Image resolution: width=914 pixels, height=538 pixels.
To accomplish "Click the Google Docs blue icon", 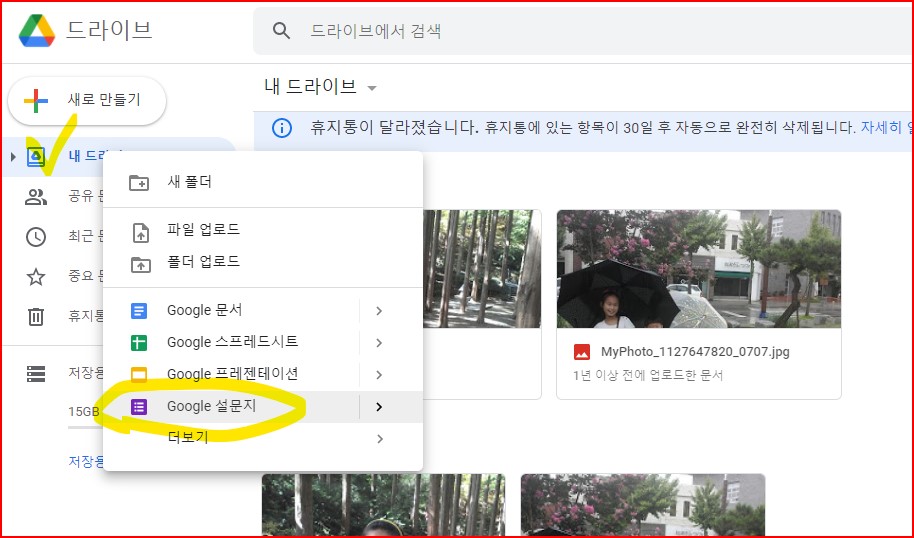I will point(139,311).
